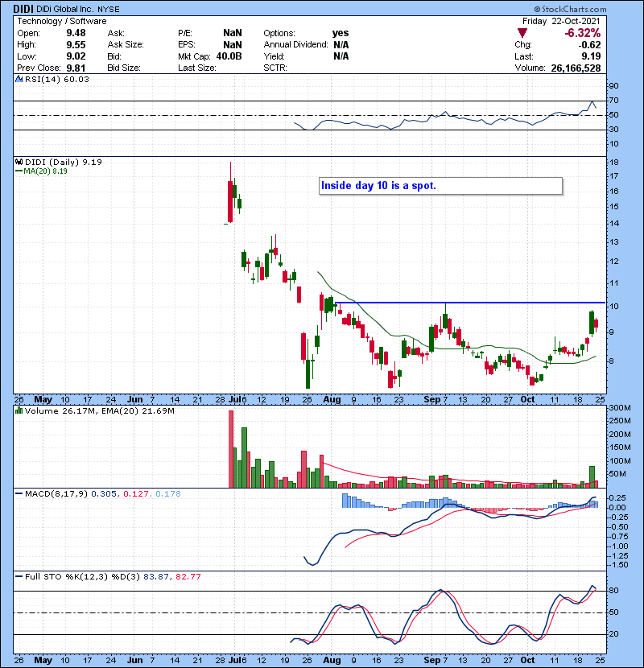Click the price axis label 18

(x=613, y=163)
